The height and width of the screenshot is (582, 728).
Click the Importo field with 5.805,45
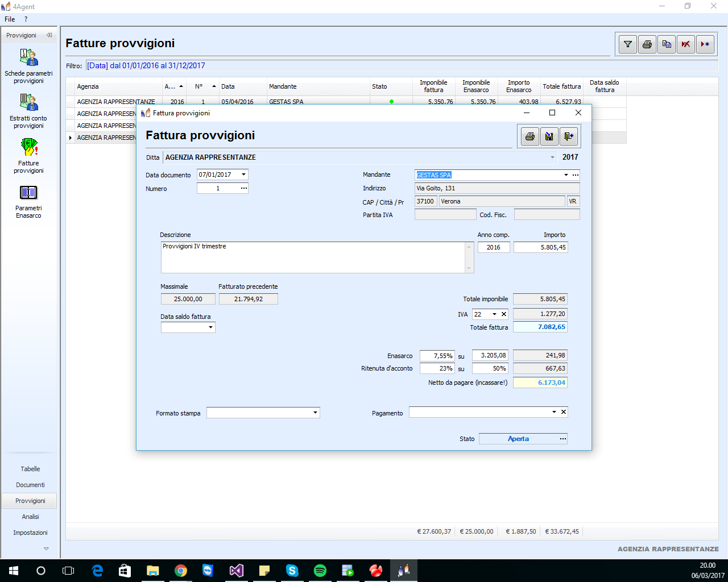(540, 247)
